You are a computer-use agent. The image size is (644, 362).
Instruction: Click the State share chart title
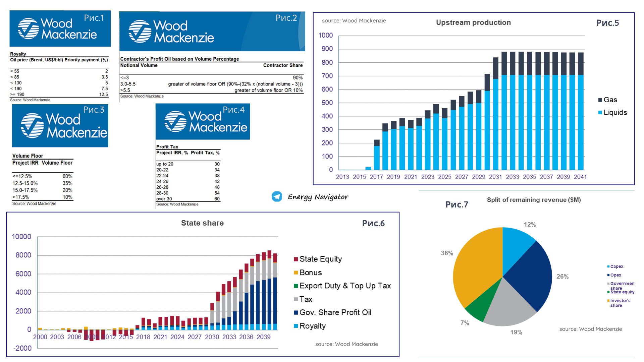tap(202, 223)
